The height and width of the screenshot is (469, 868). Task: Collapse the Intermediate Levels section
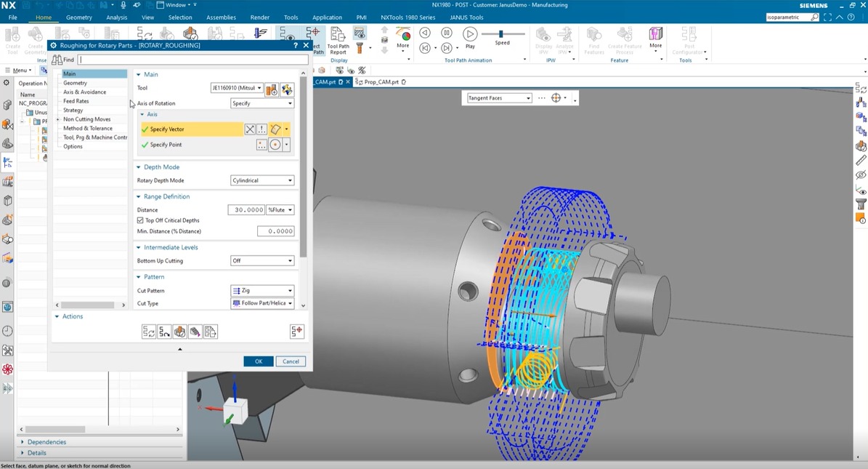(139, 248)
